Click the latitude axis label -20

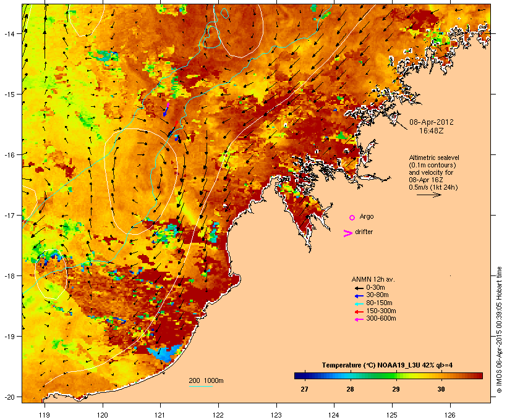pos(9,397)
